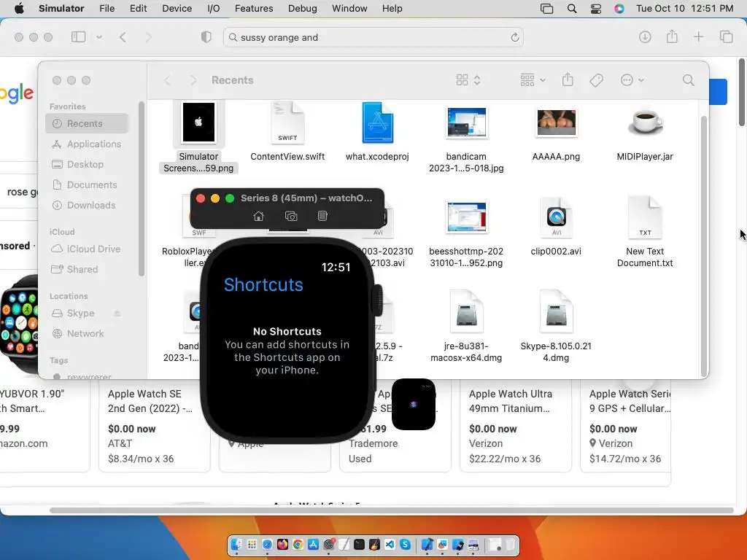Select Network in Finder sidebar
This screenshot has width=747, height=560.
[x=88, y=333]
